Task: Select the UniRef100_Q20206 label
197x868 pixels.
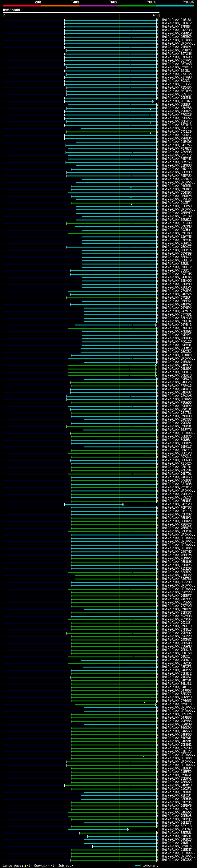Action: (x=177, y=396)
